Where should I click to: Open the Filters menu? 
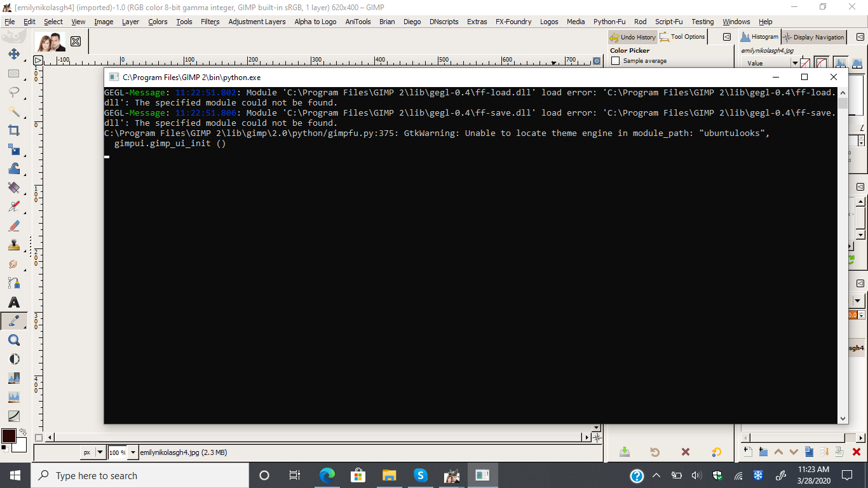[x=210, y=22]
